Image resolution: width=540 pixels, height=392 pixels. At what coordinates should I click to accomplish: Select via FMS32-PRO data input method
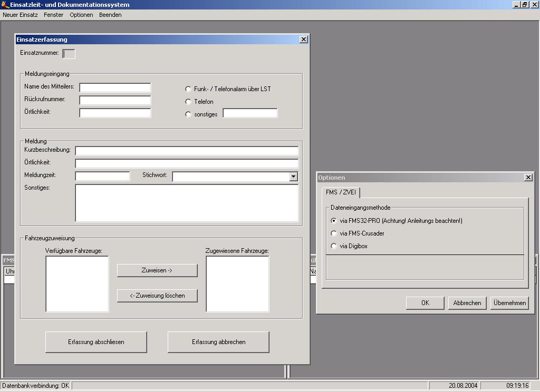click(x=334, y=221)
